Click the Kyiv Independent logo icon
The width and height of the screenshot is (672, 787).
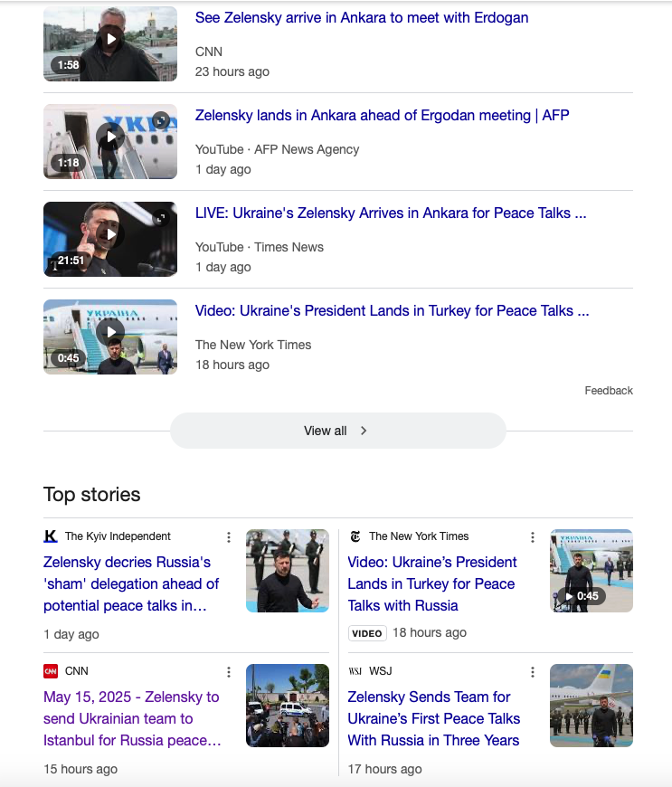click(51, 536)
